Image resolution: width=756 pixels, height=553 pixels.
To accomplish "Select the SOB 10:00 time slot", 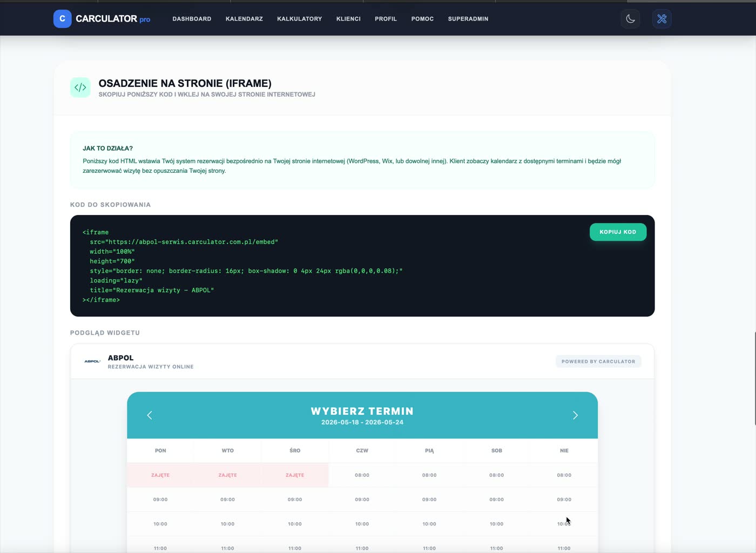I will pos(497,524).
